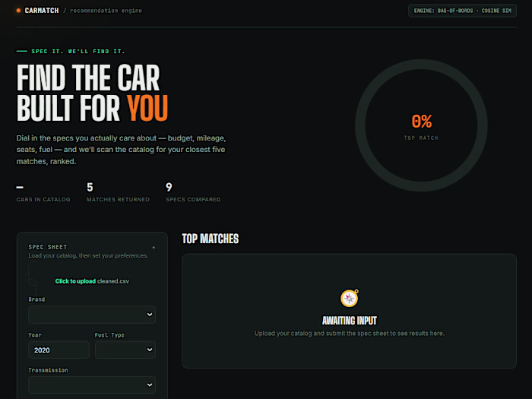Click the compass icon above Awaiting Input

(x=350, y=298)
